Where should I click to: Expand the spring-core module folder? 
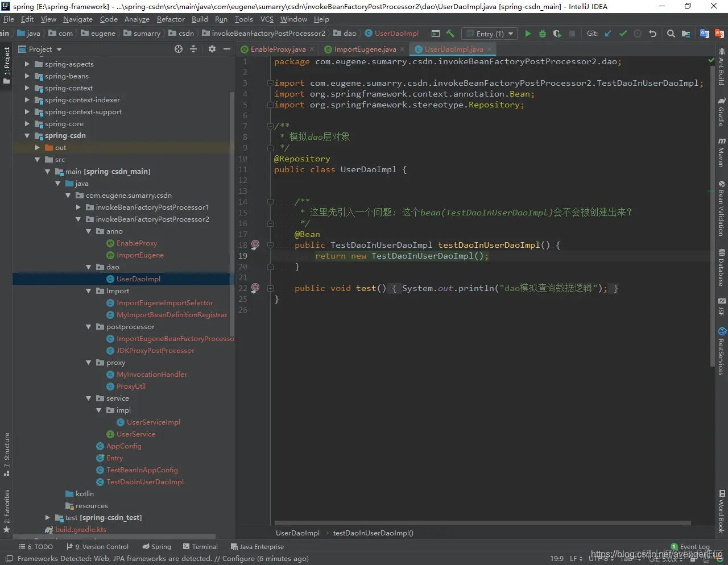pyautogui.click(x=27, y=124)
